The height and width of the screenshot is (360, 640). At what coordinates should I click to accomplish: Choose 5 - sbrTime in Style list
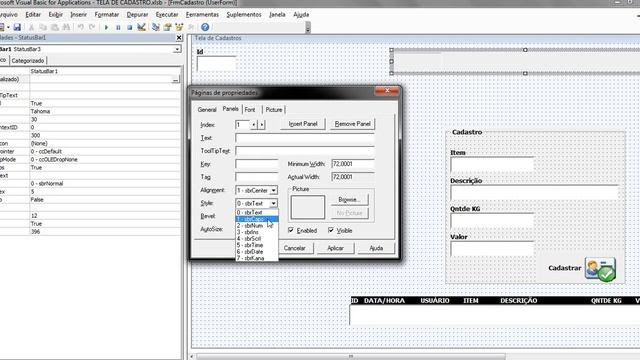(257, 245)
